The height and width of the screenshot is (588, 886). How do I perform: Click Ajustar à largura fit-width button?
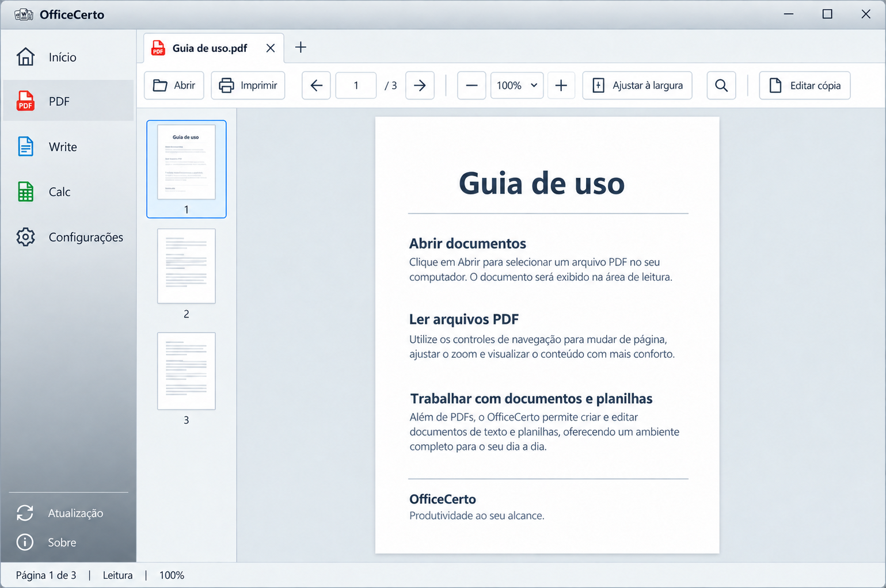[x=637, y=85]
